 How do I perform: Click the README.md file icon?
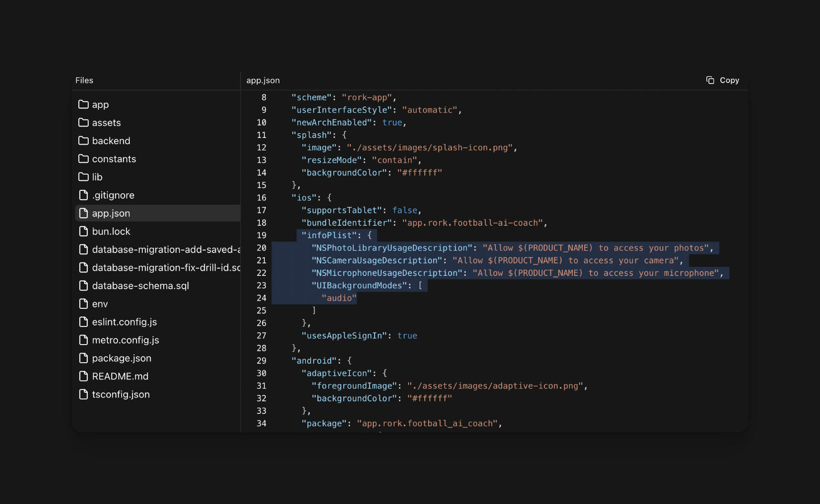click(x=84, y=376)
